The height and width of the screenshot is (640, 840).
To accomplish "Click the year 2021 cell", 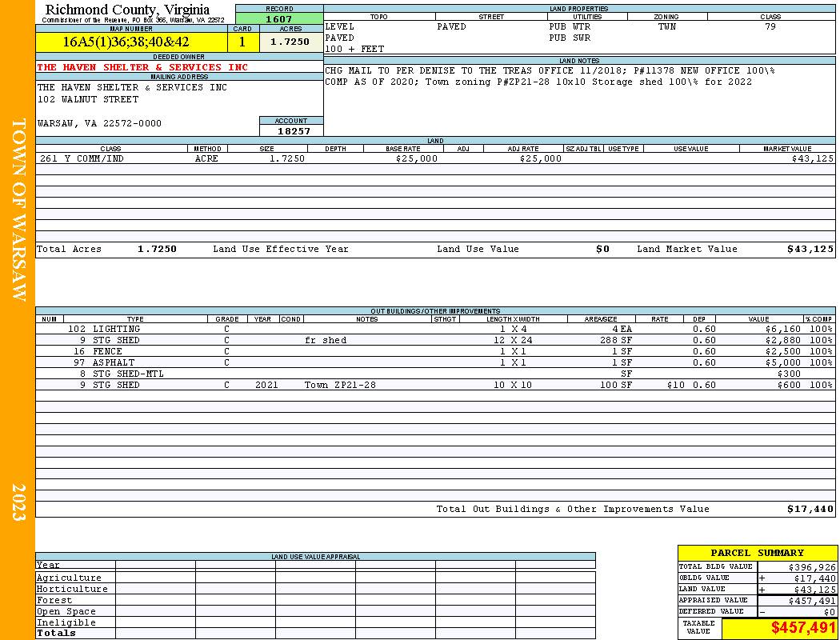I will (266, 385).
